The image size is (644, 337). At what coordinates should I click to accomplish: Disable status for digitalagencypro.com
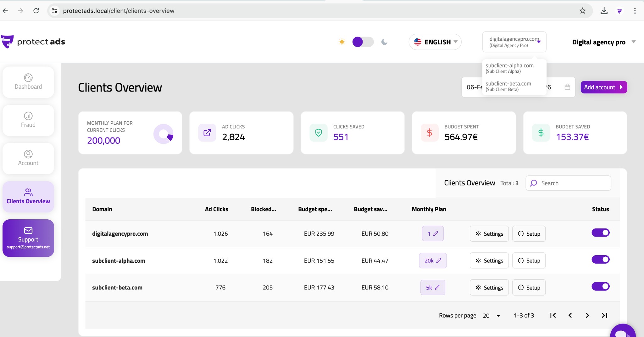click(600, 232)
